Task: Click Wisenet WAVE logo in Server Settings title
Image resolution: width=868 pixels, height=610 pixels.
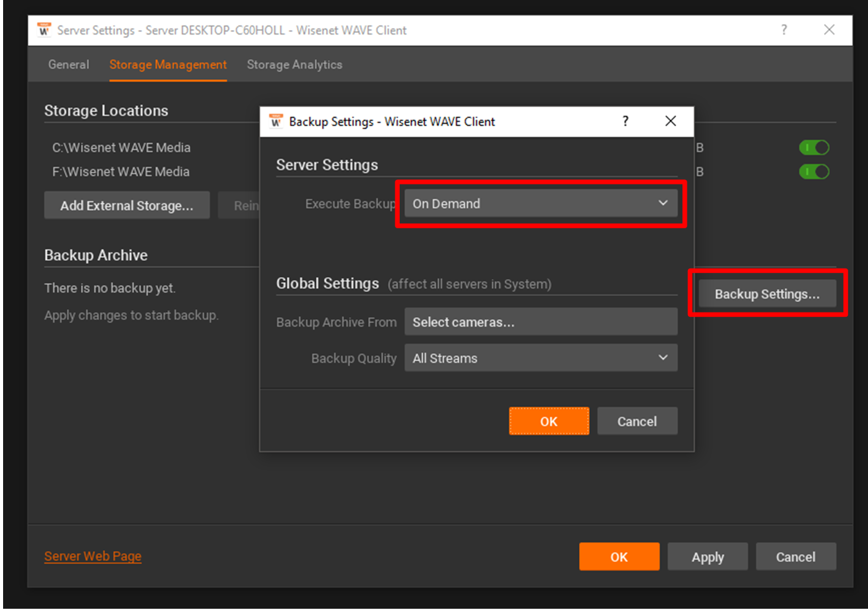Action: (43, 30)
